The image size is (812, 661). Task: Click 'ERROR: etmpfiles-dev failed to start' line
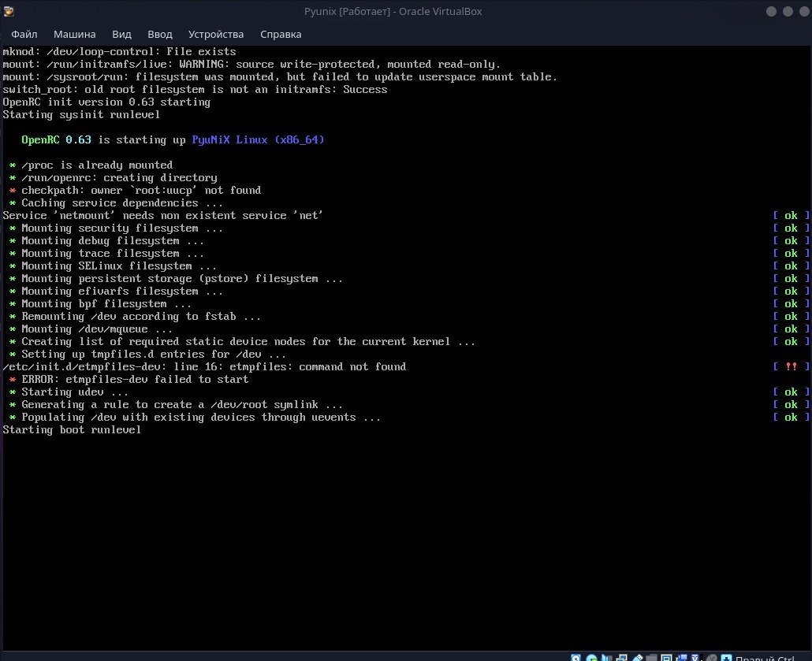[x=135, y=380]
